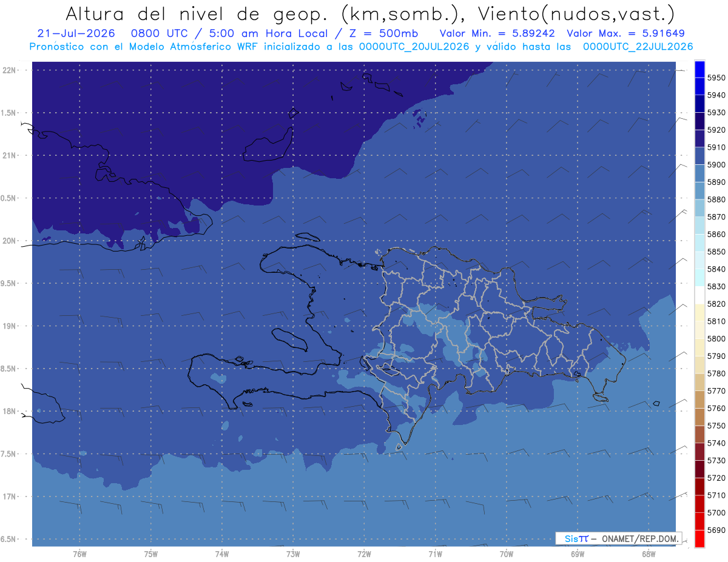Image resolution: width=728 pixels, height=562 pixels.
Task: Select the '1.5N' latitude tick label
Action: point(10,113)
